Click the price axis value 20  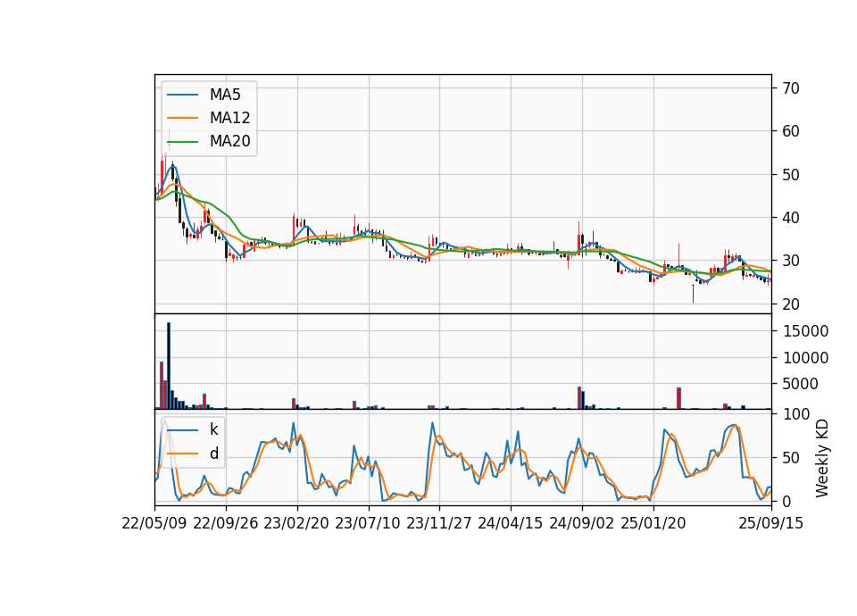coord(790,304)
